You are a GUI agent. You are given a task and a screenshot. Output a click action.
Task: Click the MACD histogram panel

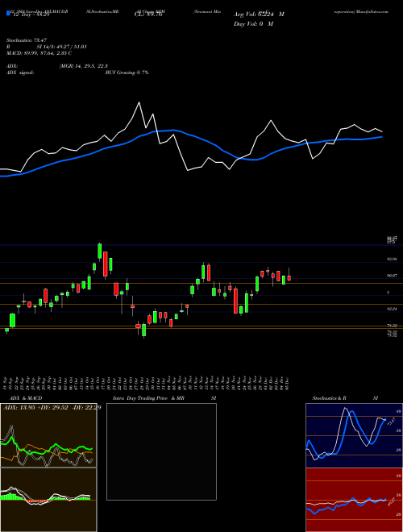click(48, 500)
